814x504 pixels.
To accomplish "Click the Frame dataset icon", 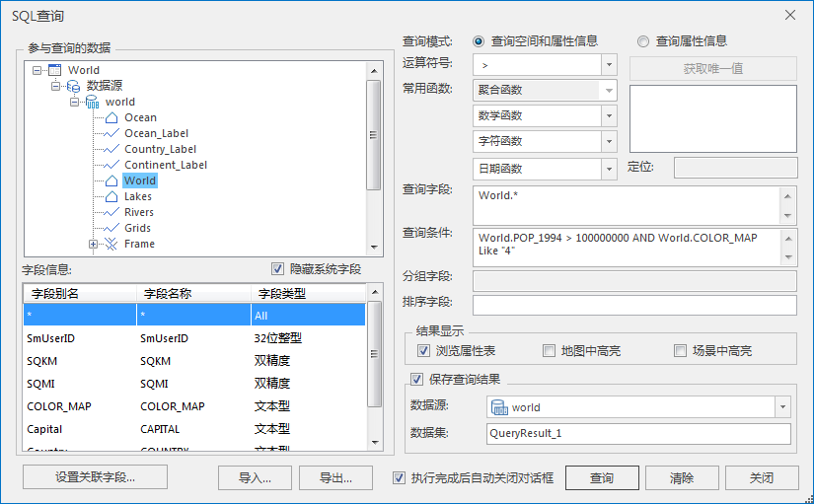I will pyautogui.click(x=111, y=244).
